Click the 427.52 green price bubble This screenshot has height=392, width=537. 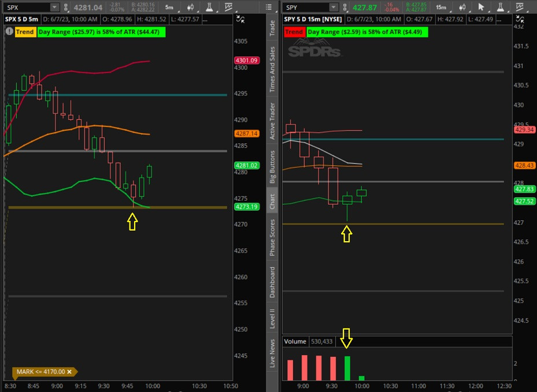click(525, 201)
